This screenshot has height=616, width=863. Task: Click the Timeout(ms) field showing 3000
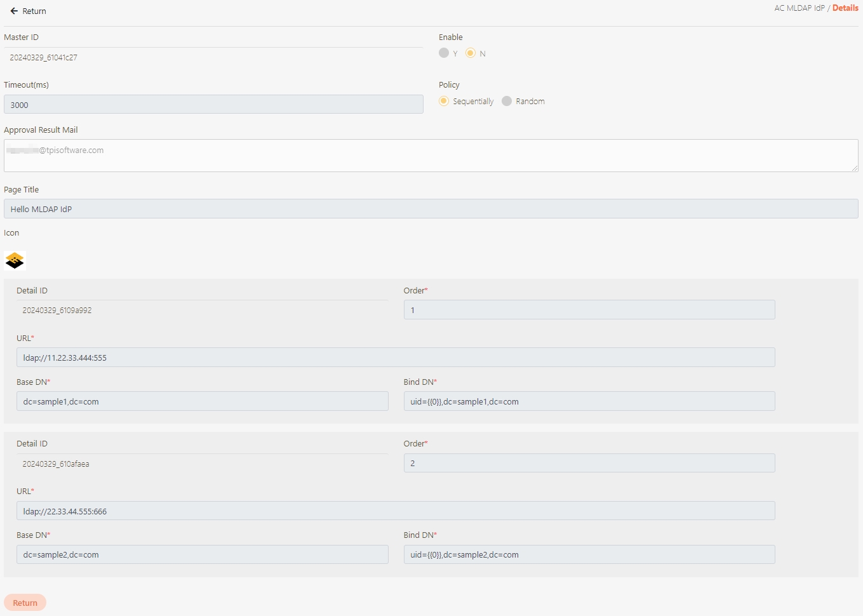click(x=213, y=105)
